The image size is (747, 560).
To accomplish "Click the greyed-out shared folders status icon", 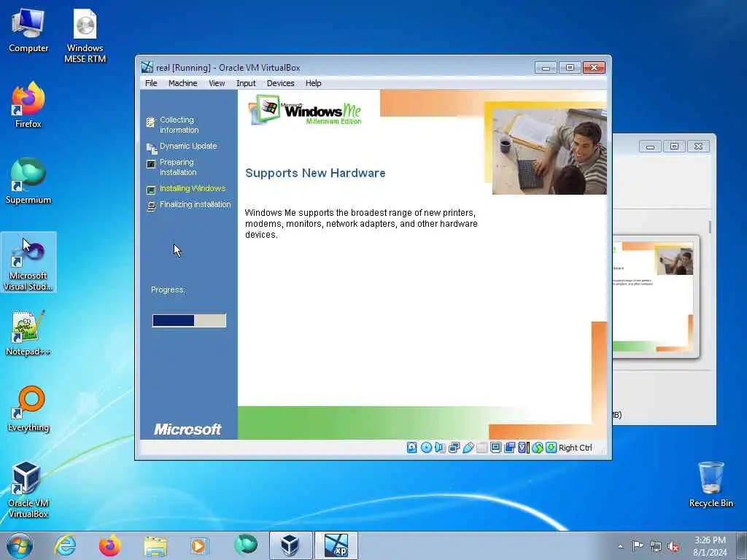I will click(x=481, y=448).
